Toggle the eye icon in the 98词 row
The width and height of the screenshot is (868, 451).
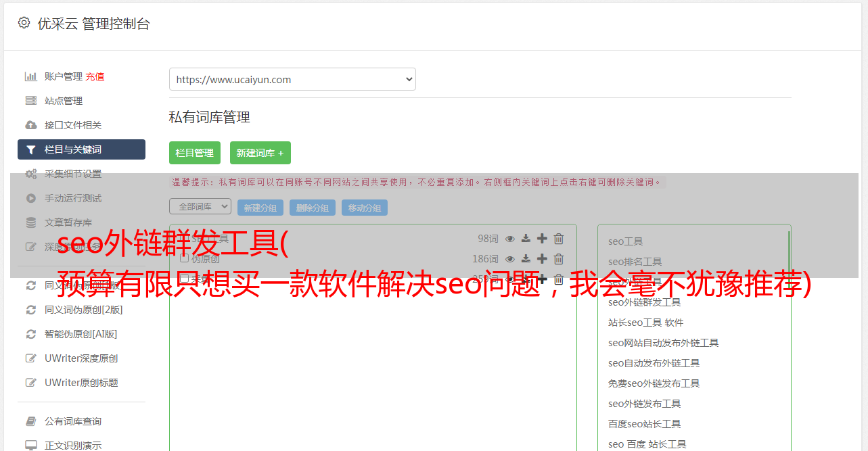pos(510,239)
